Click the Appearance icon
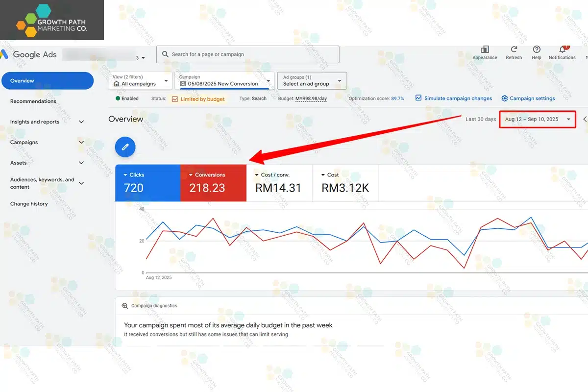This screenshot has height=392, width=588. [x=485, y=49]
